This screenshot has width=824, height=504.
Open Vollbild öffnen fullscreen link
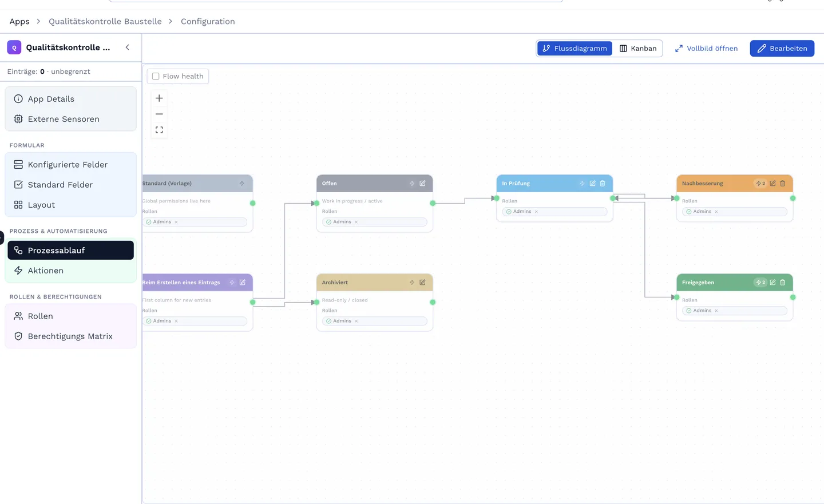click(706, 48)
